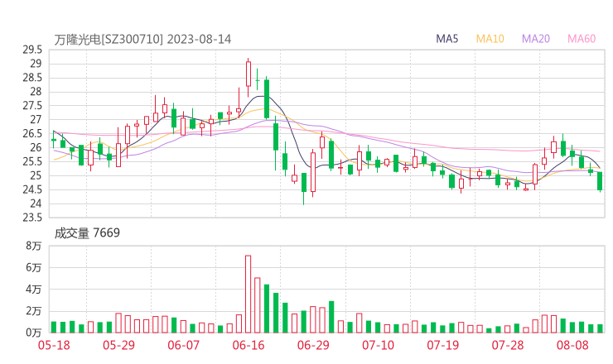Click the 25.5 price axis label
613x364 pixels.
coord(32,161)
